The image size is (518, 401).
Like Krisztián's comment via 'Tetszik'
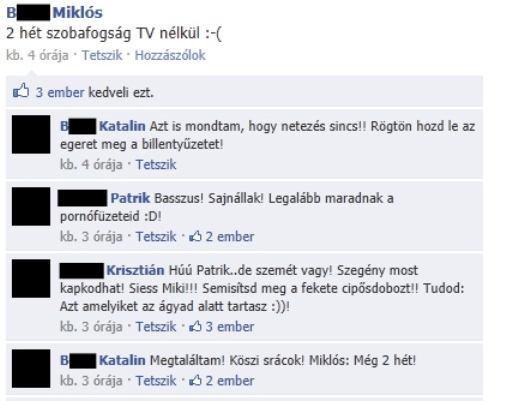click(156, 326)
